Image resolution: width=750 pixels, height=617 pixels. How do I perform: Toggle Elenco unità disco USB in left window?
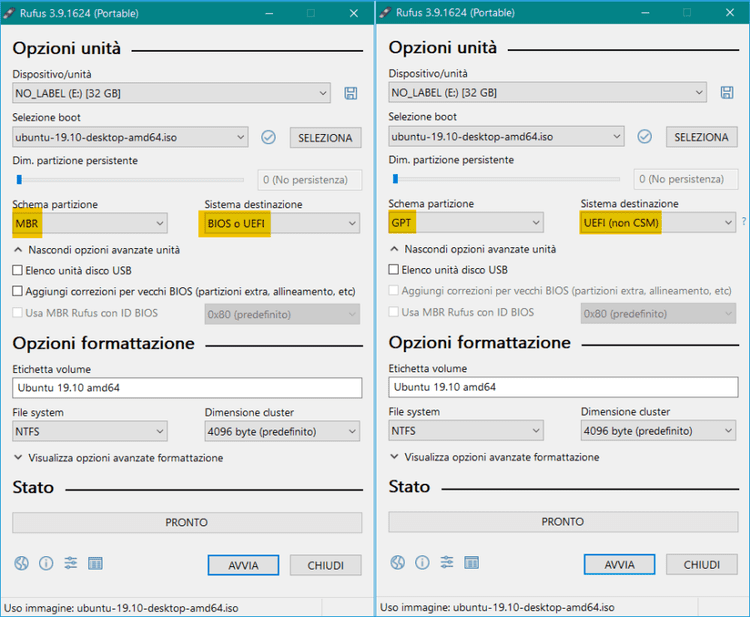click(x=18, y=270)
